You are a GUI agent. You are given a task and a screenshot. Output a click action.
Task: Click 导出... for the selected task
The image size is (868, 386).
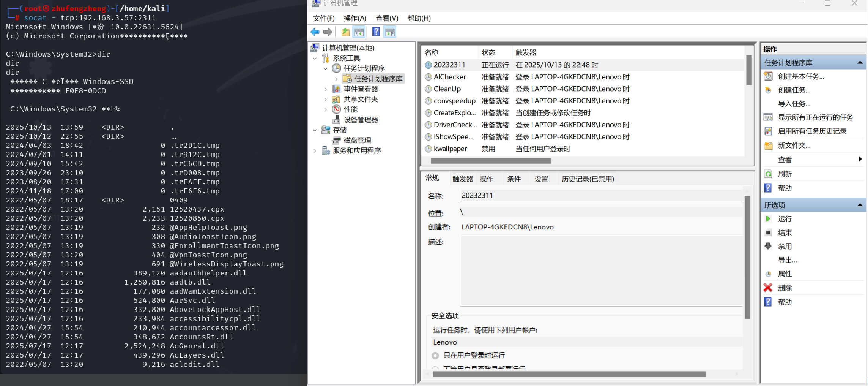[x=787, y=260]
